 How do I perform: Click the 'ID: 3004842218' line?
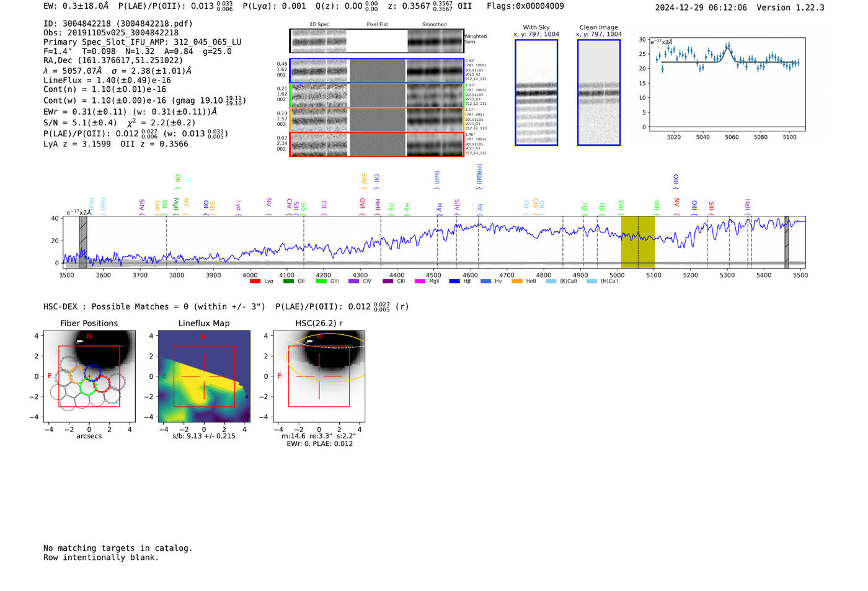click(118, 24)
